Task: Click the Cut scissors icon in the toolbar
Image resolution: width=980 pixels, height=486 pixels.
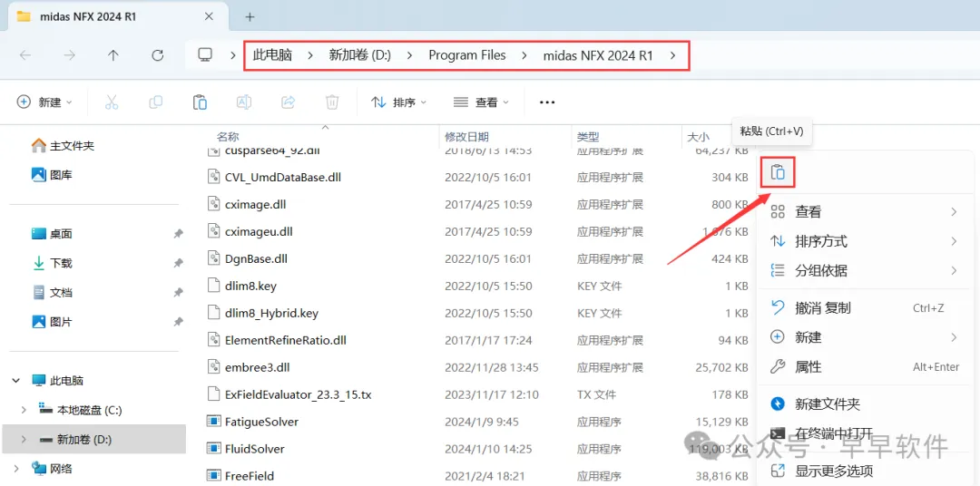Action: 112,102
